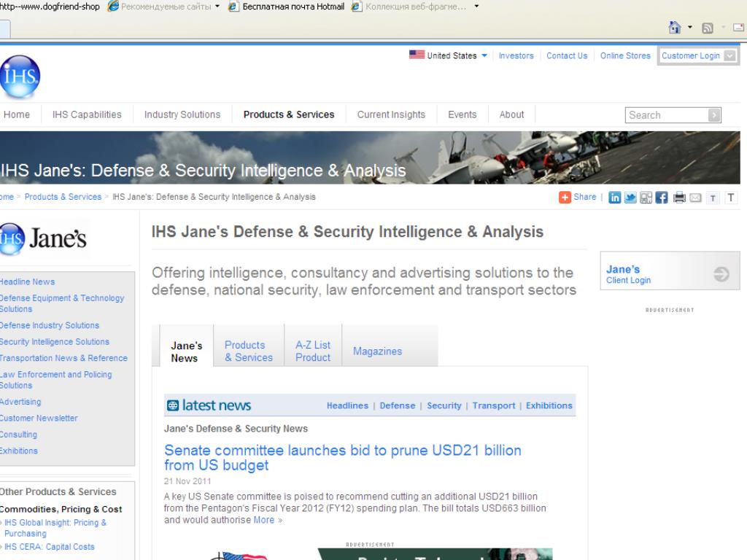The height and width of the screenshot is (560, 747).
Task: Open Defense Equipment & Technology Solutions
Action: (x=62, y=303)
